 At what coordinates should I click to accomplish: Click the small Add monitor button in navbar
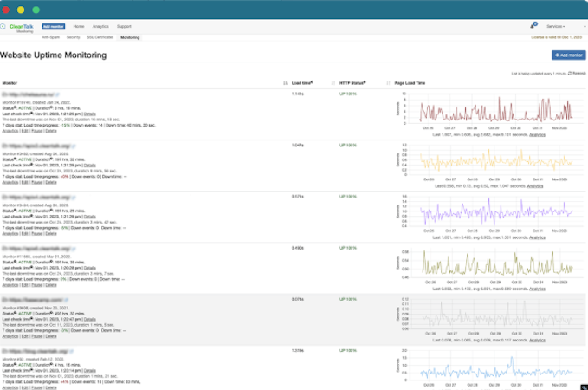point(53,26)
